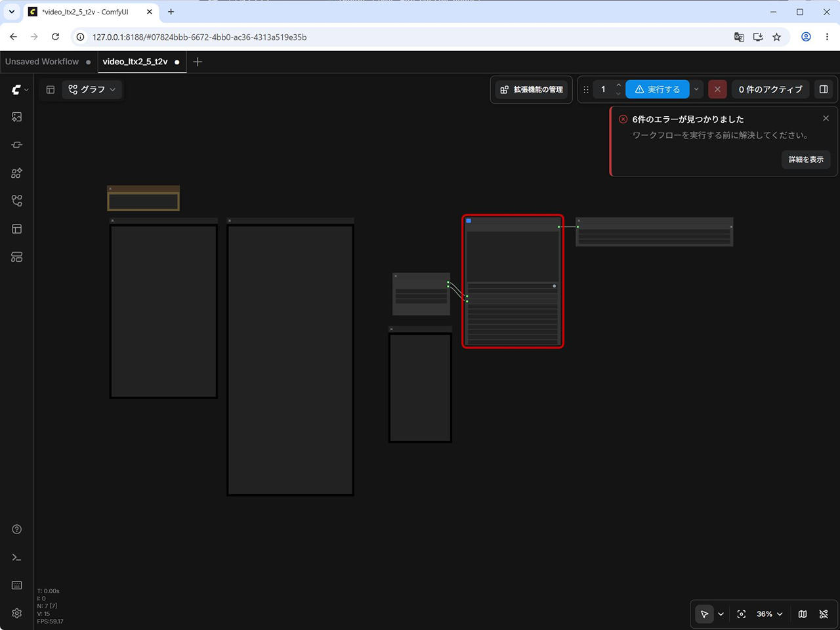The width and height of the screenshot is (840, 630).
Task: Go back in browser history
Action: (x=14, y=37)
